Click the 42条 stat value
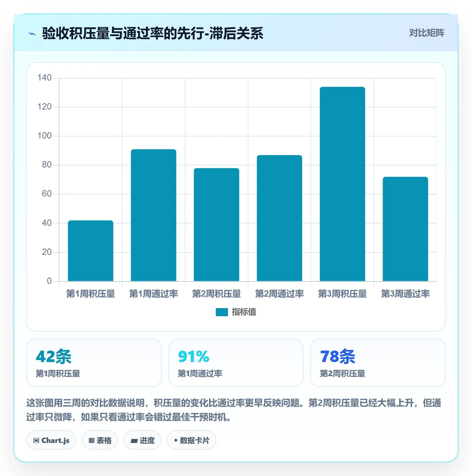 54,356
